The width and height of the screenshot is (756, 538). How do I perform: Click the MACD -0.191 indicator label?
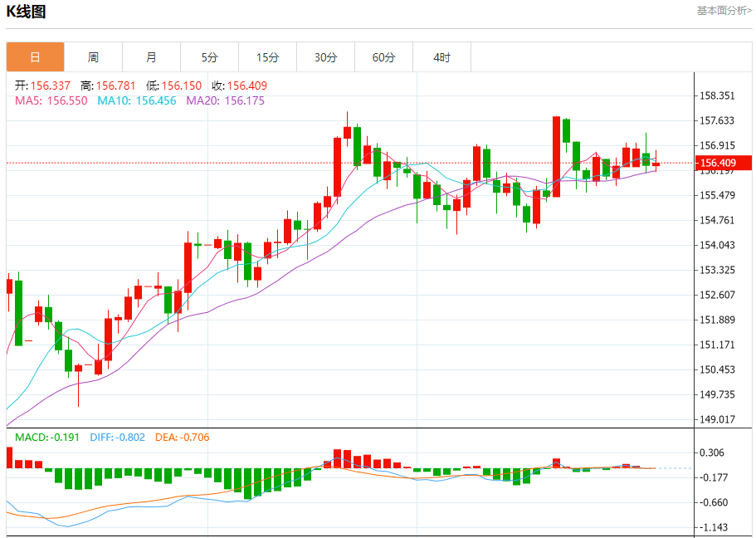point(47,438)
